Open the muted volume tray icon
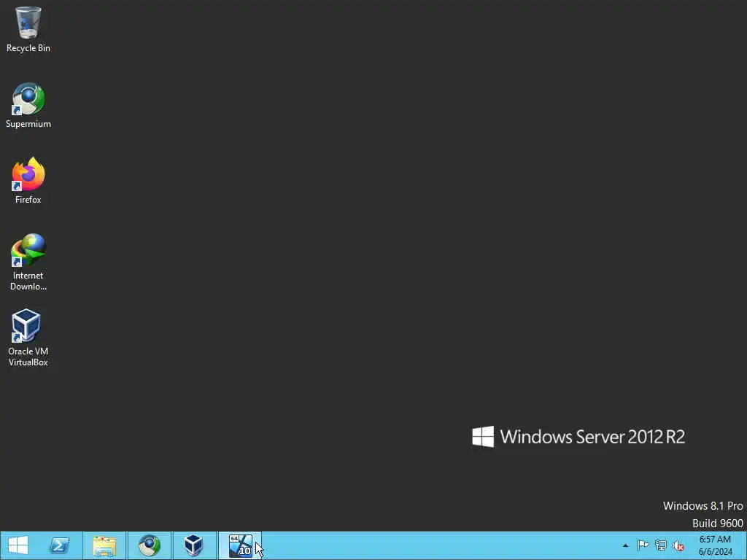Screen dimensions: 747x560 click(678, 545)
